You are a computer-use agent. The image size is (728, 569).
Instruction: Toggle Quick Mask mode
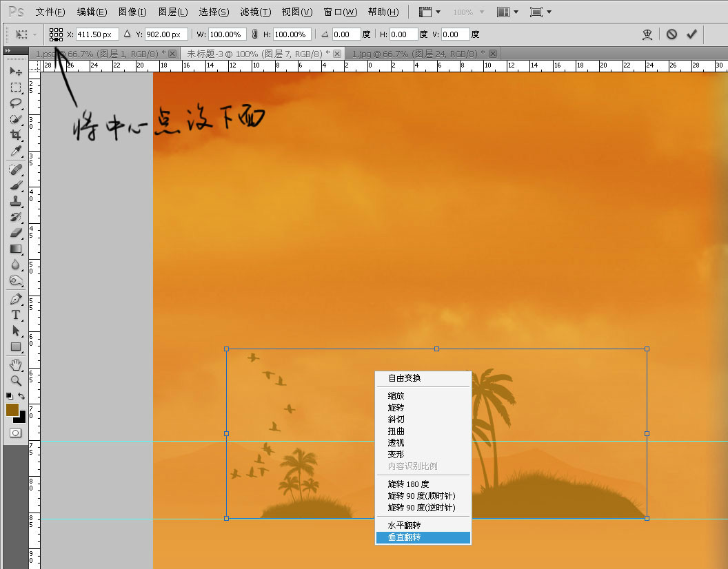coord(15,433)
